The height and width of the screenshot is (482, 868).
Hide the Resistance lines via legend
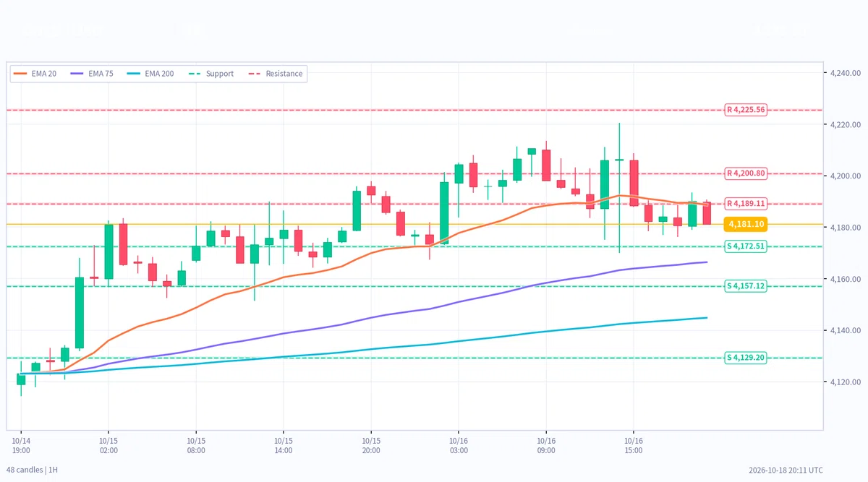pos(275,74)
